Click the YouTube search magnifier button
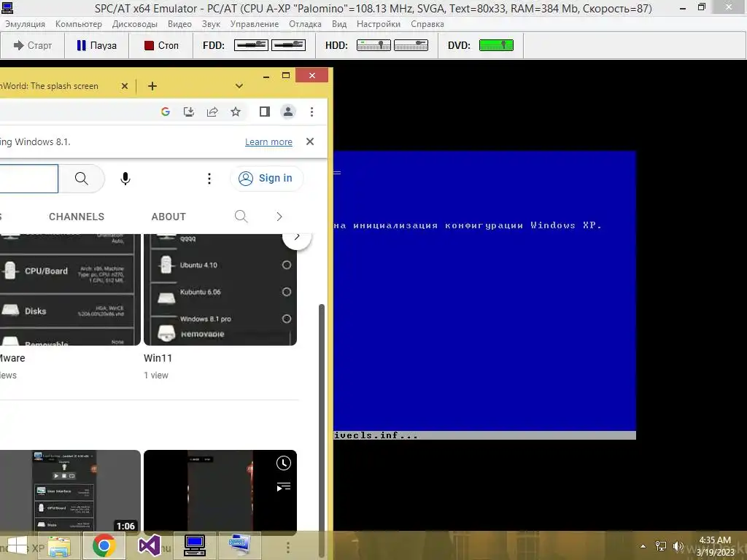The width and height of the screenshot is (747, 560). [82, 179]
